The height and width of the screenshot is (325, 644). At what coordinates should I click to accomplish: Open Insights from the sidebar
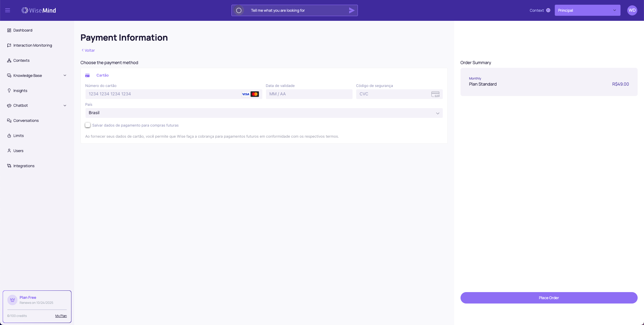click(x=20, y=91)
